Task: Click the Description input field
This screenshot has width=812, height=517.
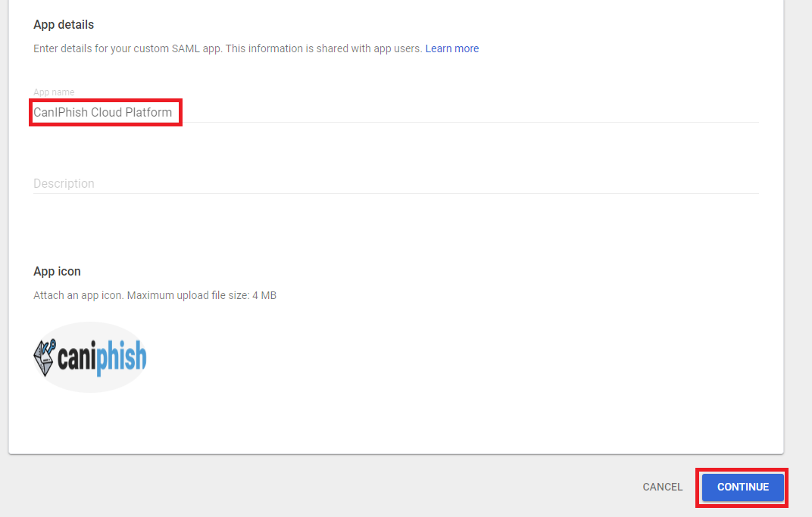Action: [x=395, y=184]
